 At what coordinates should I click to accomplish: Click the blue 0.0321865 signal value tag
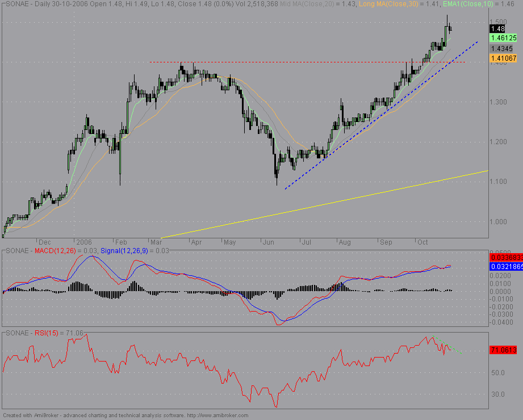point(507,267)
